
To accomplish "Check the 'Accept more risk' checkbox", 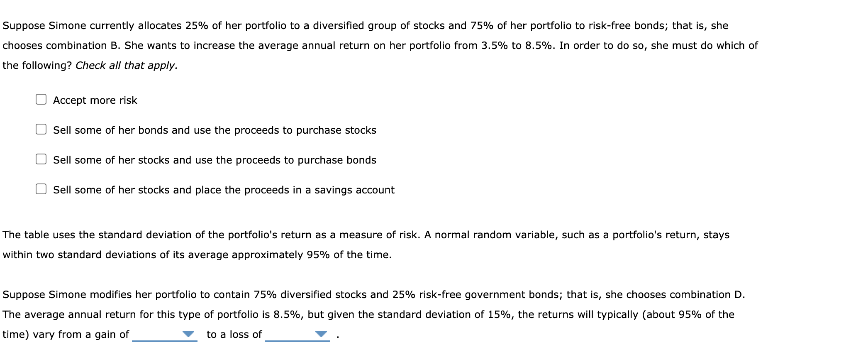I will (41, 99).
